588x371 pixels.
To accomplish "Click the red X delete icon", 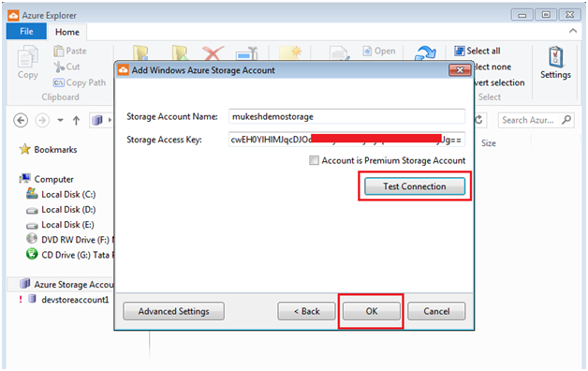I will click(213, 53).
